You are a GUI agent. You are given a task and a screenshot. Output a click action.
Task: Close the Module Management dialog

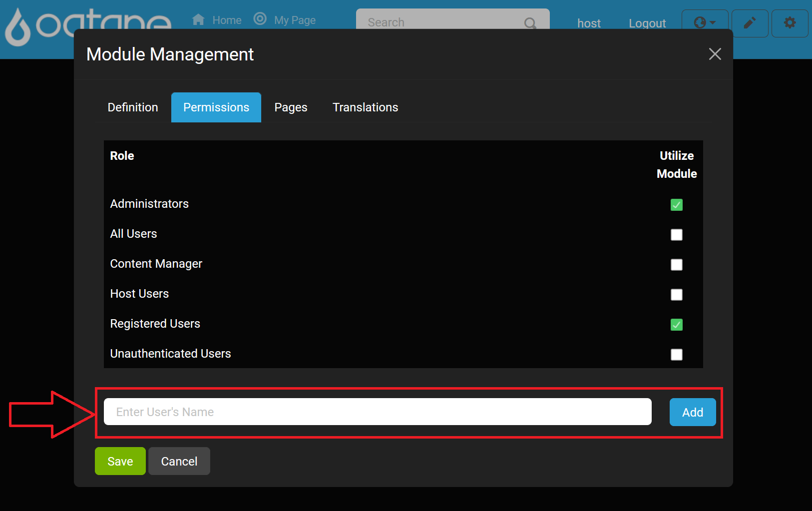pos(715,54)
